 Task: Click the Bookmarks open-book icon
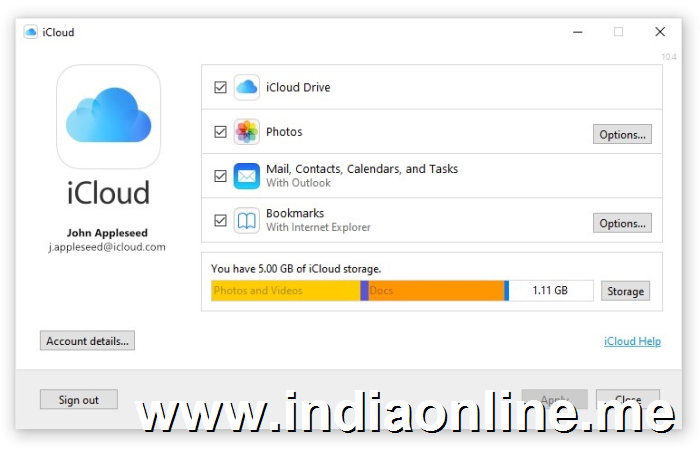pos(246,221)
